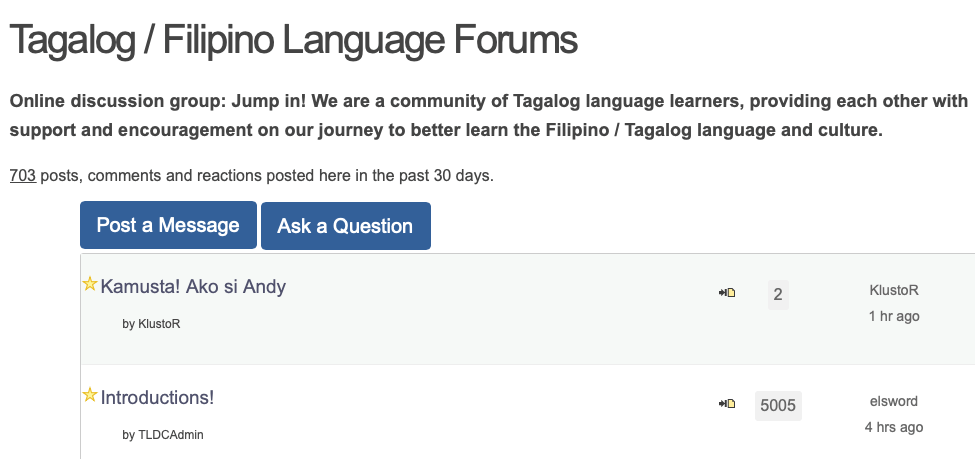Open the 703 posts count link

point(23,176)
